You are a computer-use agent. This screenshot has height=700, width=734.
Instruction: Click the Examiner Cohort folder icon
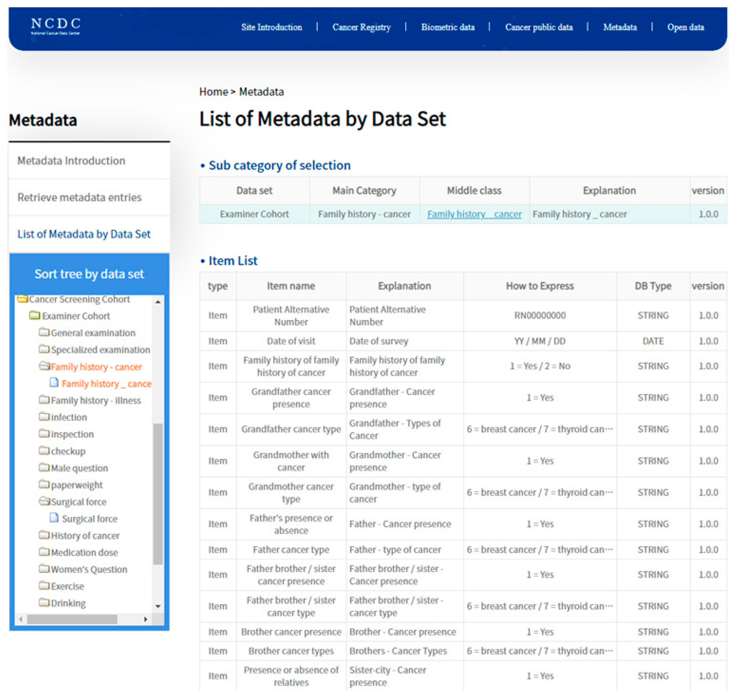(35, 316)
